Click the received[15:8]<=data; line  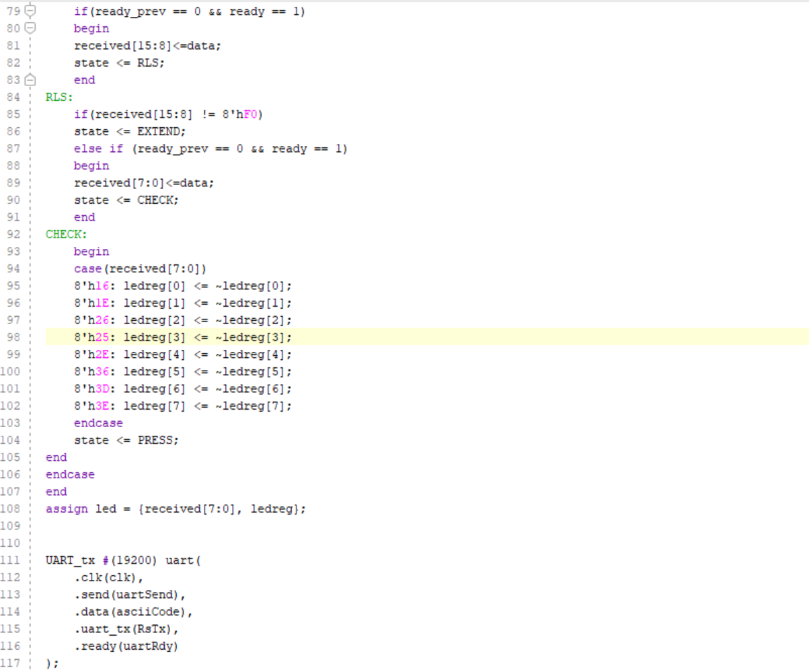point(147,46)
